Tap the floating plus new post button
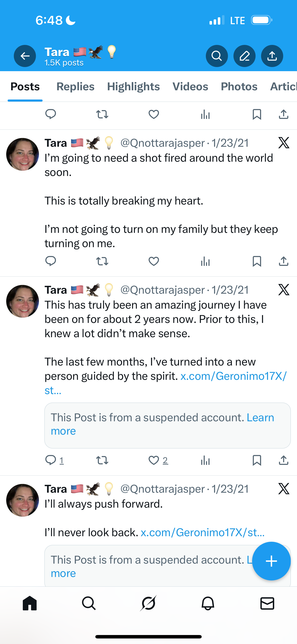The width and height of the screenshot is (297, 644). pos(271,561)
